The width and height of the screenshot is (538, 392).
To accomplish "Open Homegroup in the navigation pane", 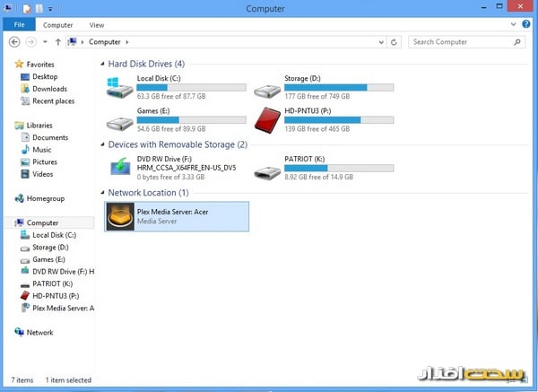I will click(45, 198).
